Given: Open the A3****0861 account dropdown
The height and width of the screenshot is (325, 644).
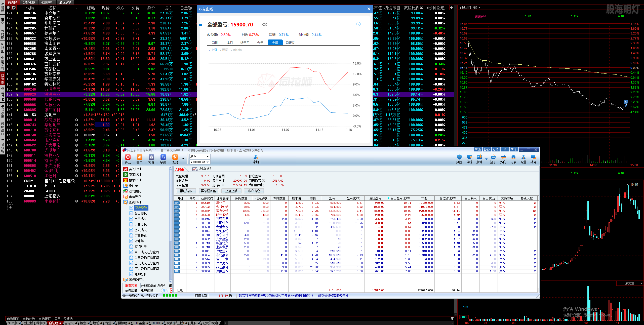Looking at the screenshot, I should coord(200,162).
